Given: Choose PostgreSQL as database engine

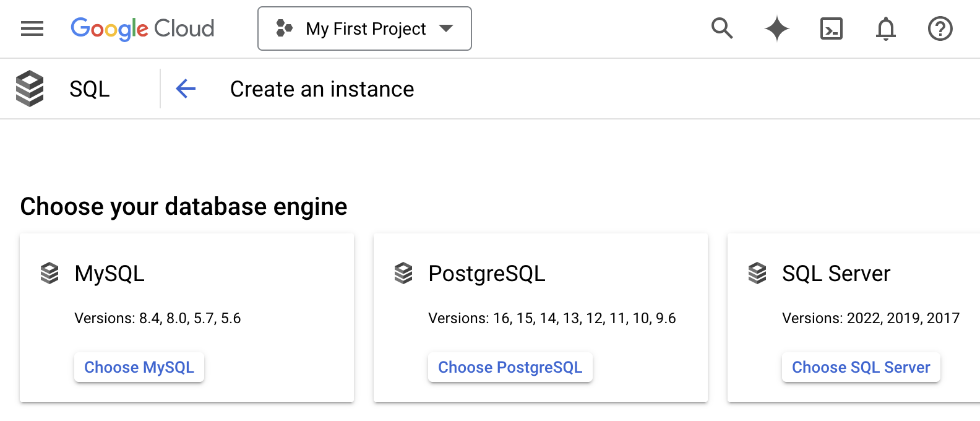Looking at the screenshot, I should click(510, 367).
